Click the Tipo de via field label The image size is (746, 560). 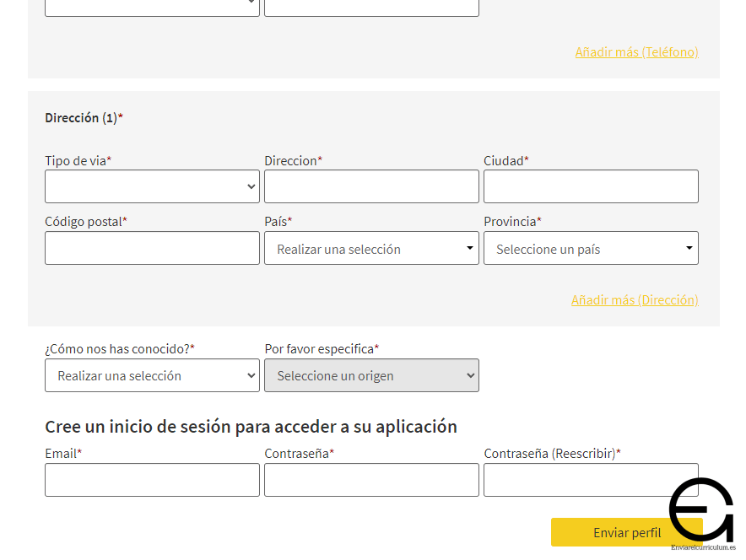coord(78,161)
